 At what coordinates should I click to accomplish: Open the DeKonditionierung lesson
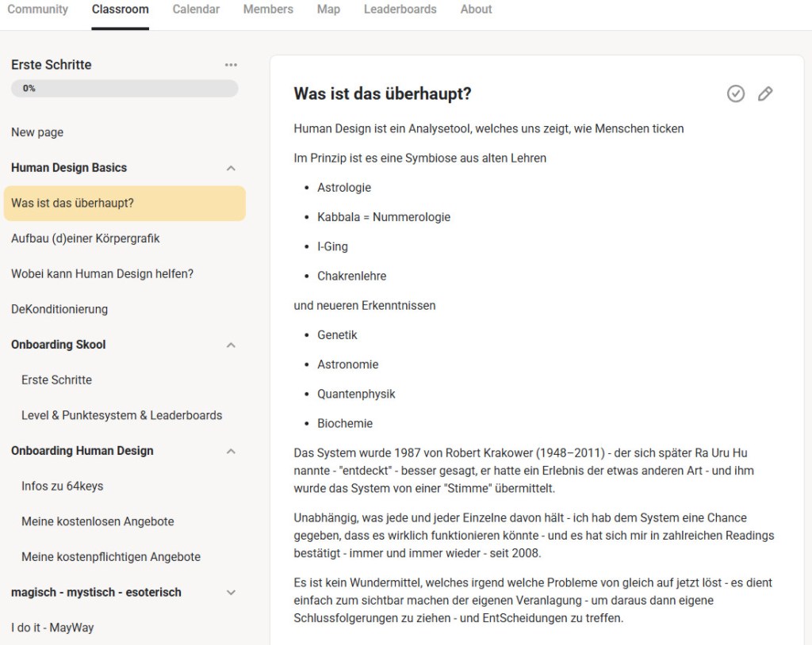click(x=59, y=309)
